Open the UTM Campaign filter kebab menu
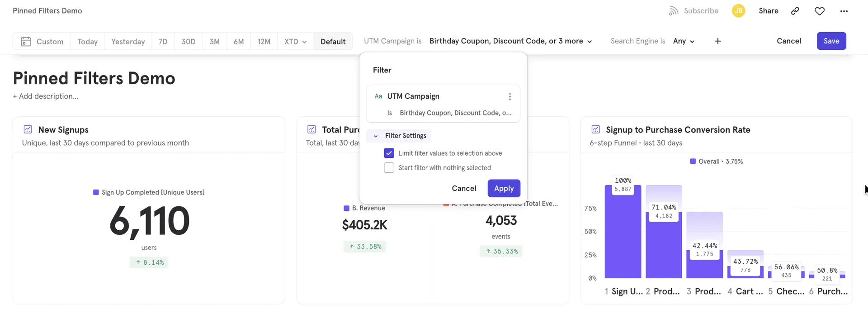Image resolution: width=868 pixels, height=314 pixels. tap(509, 96)
